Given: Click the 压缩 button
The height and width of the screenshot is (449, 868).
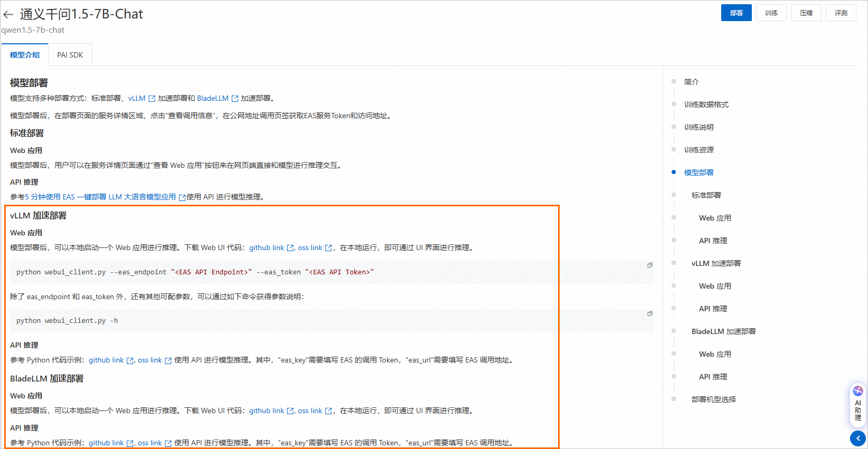Looking at the screenshot, I should 806,13.
